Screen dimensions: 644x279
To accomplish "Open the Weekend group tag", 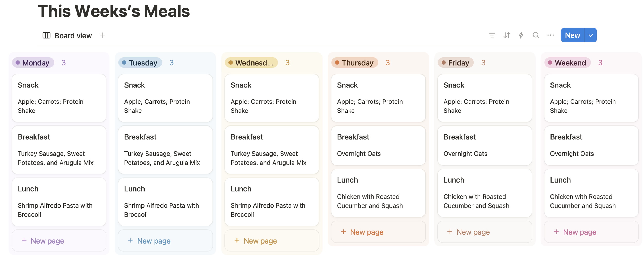I will coord(567,62).
